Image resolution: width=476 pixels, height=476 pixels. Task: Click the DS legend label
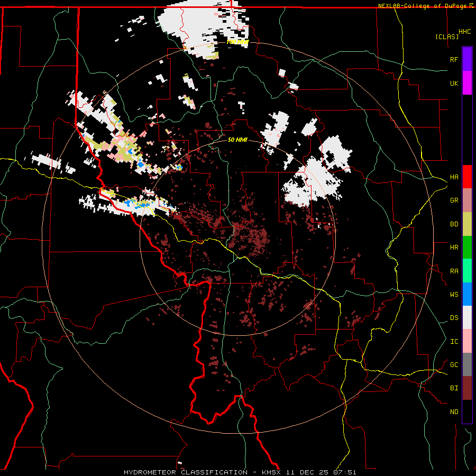point(454,318)
